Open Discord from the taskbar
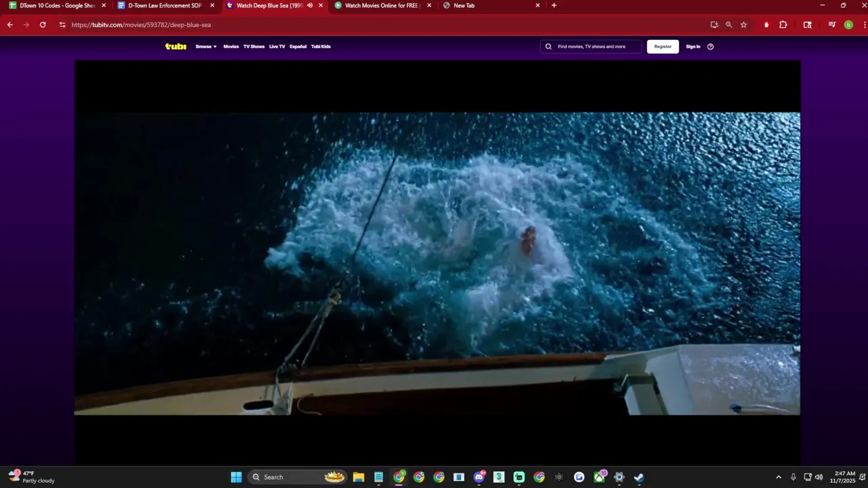The height and width of the screenshot is (488, 868). coord(479,477)
